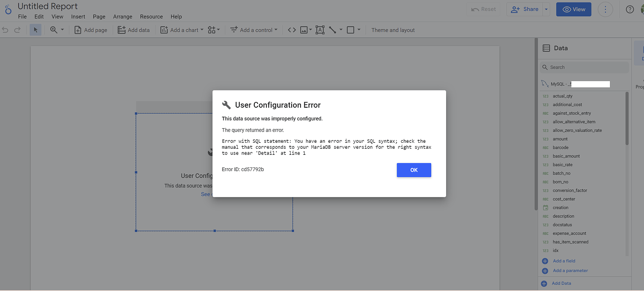Activate the Zoom toolbar tool

click(53, 29)
